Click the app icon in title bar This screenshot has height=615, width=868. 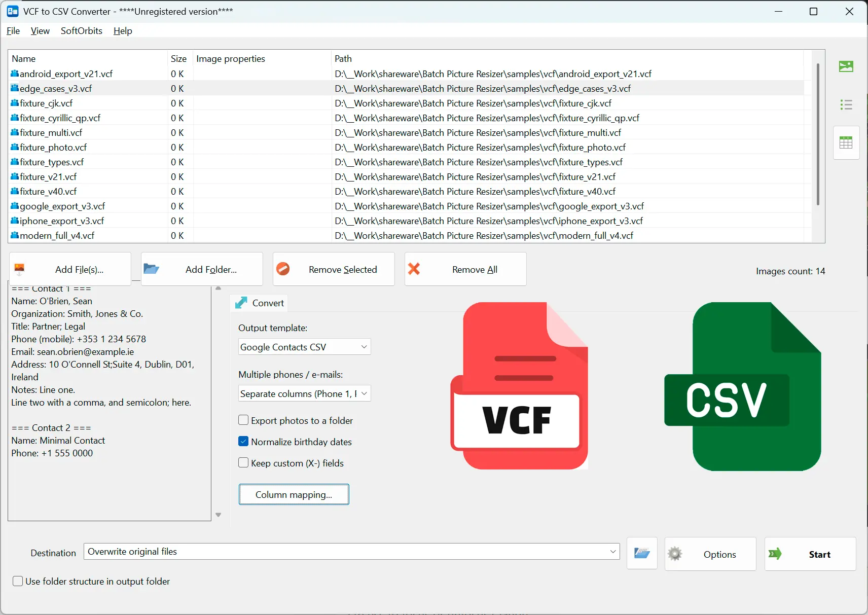tap(13, 11)
